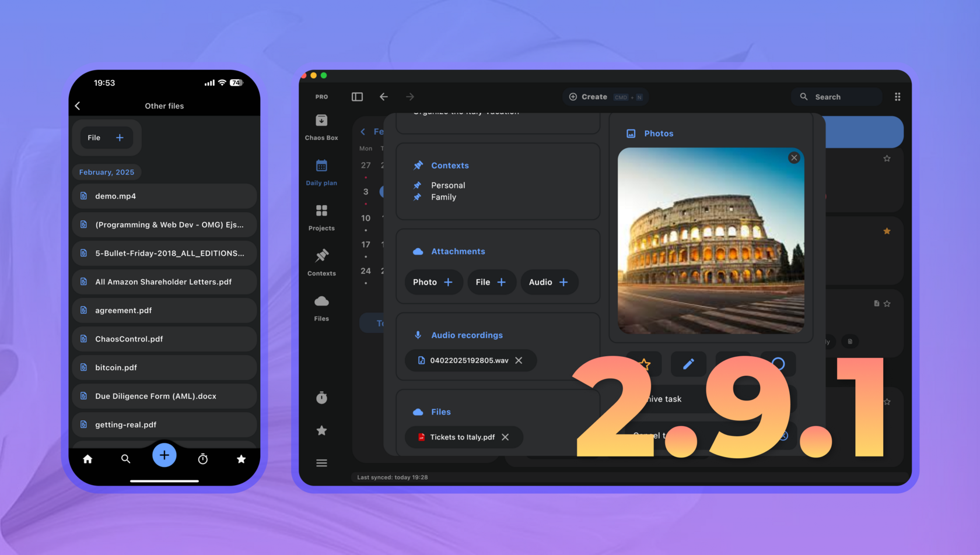Open the hamburger menu in desktop sidebar

(321, 463)
